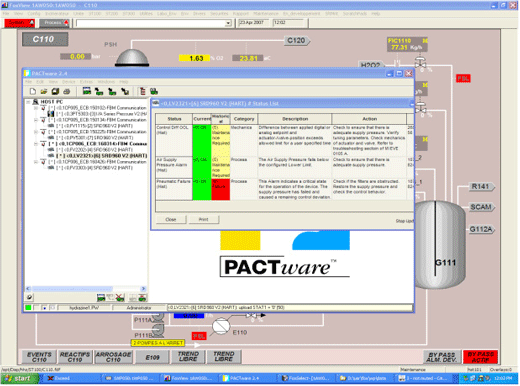Click the EVENTS C110 button
Viewport: 520px width, 386px height.
click(x=39, y=357)
